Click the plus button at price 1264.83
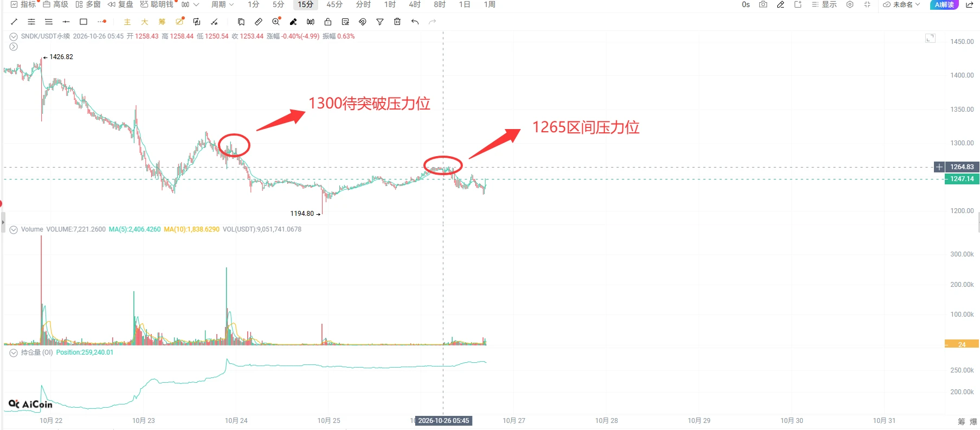The width and height of the screenshot is (980, 430). click(x=939, y=167)
